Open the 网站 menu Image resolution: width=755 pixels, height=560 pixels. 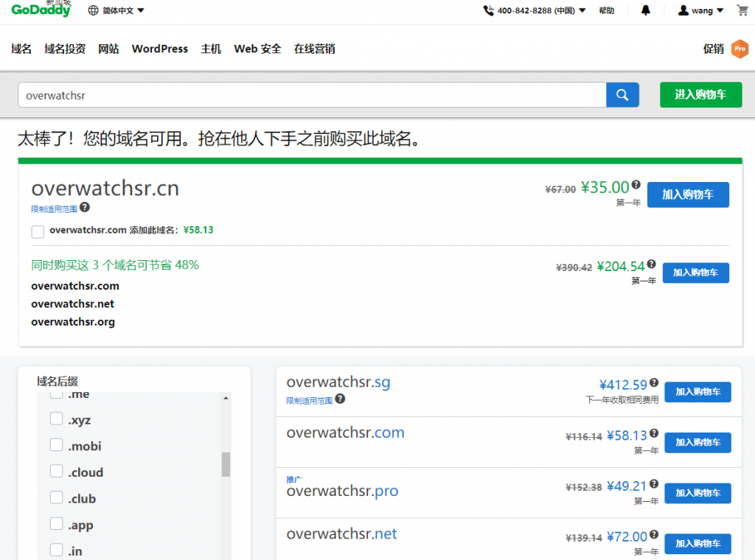(108, 49)
